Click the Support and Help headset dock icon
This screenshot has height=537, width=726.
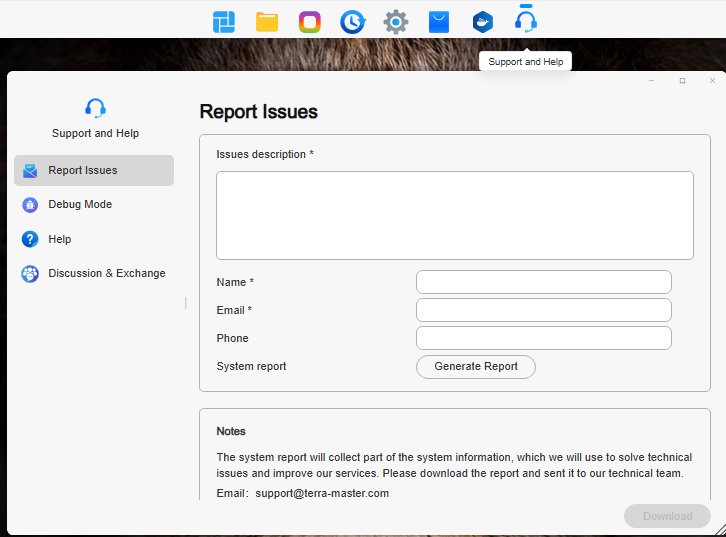(526, 21)
